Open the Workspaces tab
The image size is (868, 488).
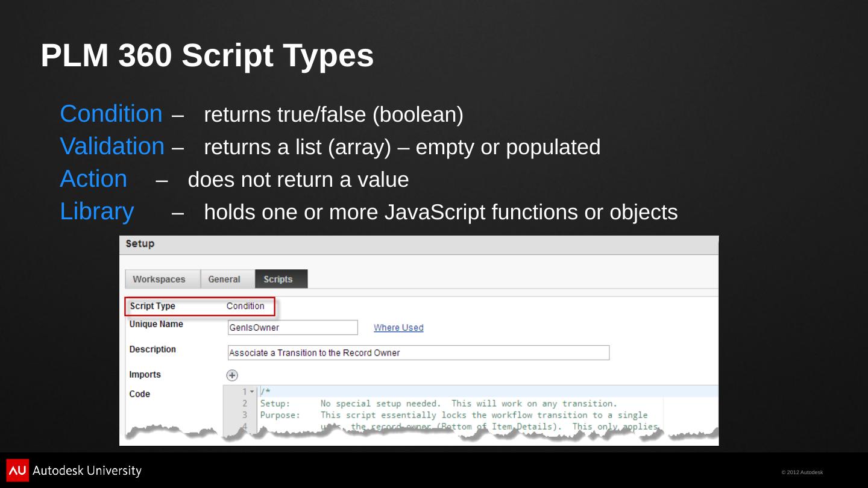coord(163,279)
